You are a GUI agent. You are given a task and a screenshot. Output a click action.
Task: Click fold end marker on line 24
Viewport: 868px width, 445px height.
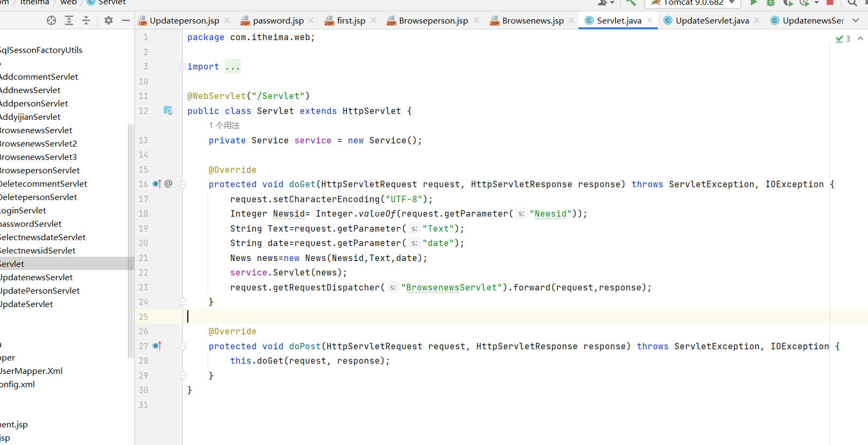click(x=183, y=301)
